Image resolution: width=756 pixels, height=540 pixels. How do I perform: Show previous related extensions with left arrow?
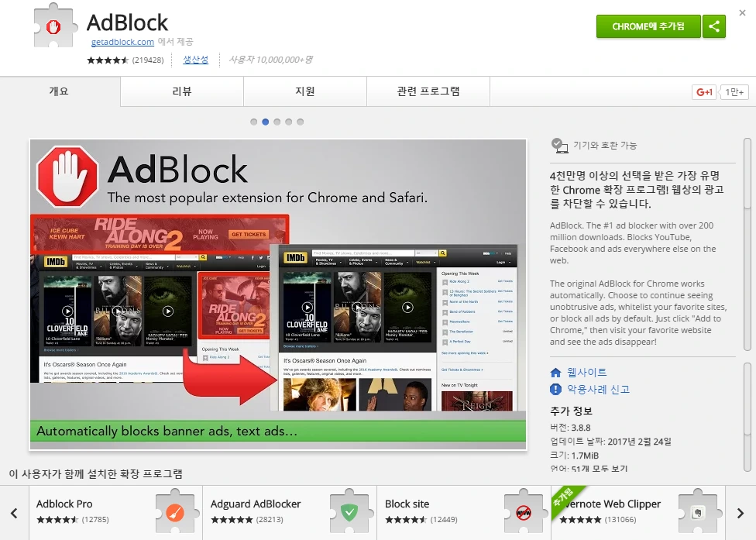click(x=14, y=514)
